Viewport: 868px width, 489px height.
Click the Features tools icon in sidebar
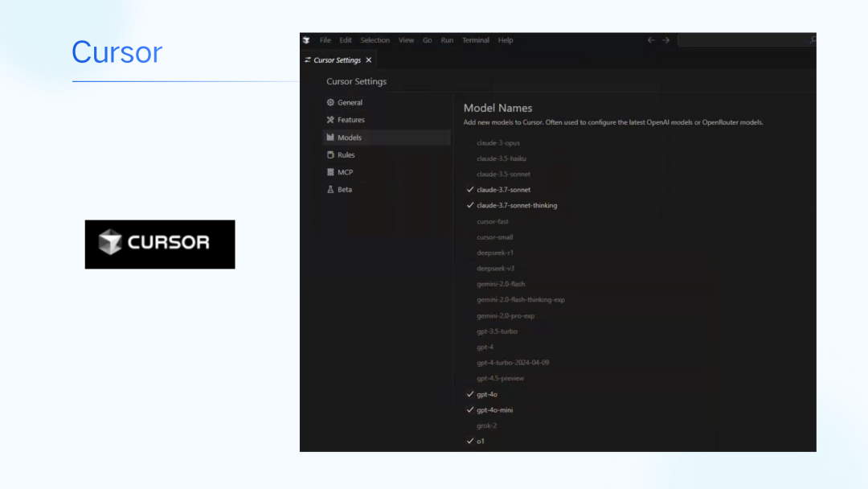pyautogui.click(x=330, y=120)
